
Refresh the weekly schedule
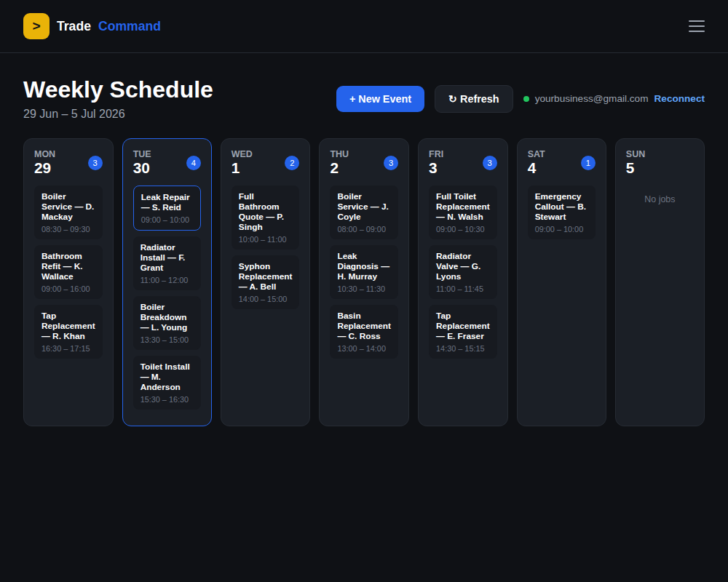tap(474, 99)
